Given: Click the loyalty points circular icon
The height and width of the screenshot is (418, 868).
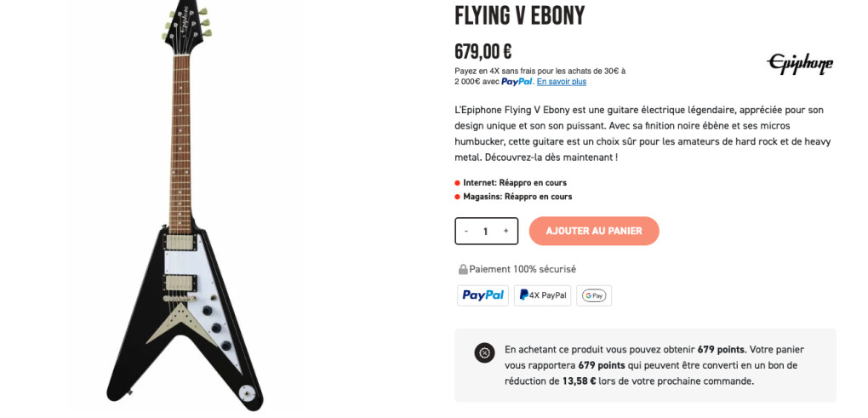Looking at the screenshot, I should [484, 352].
